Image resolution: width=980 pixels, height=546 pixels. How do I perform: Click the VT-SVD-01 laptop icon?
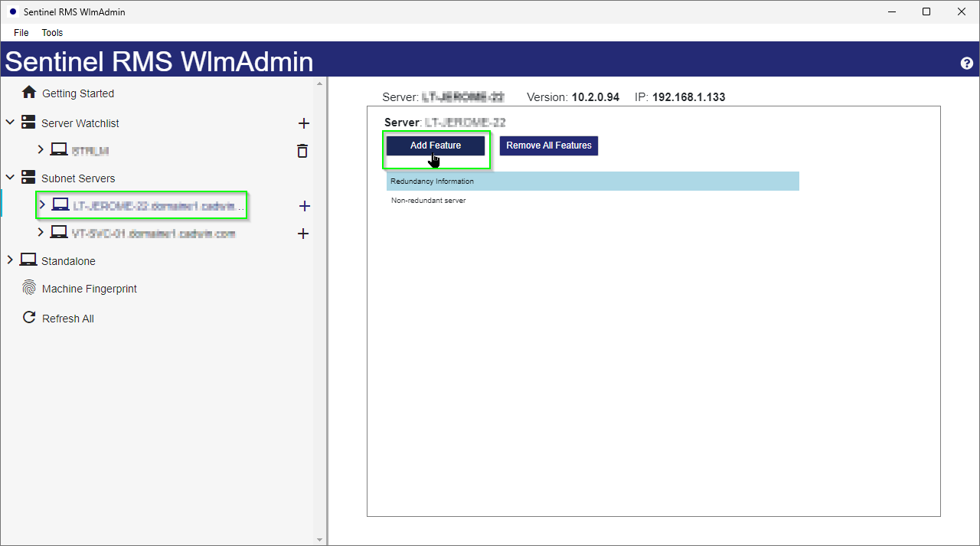pyautogui.click(x=60, y=231)
